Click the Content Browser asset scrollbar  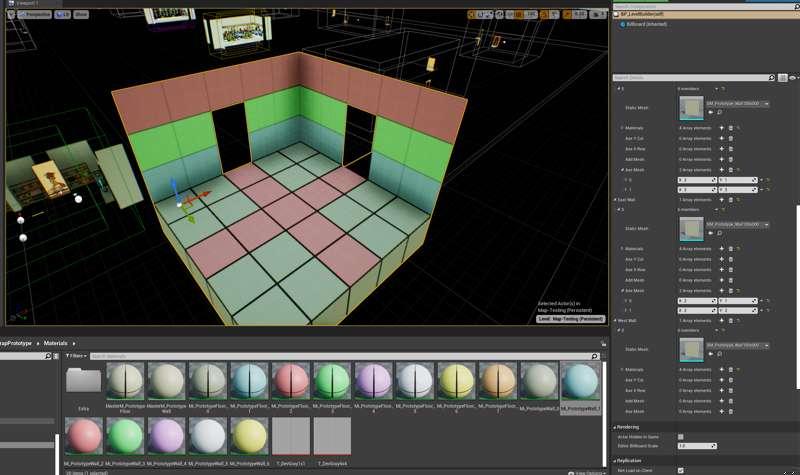(605, 413)
